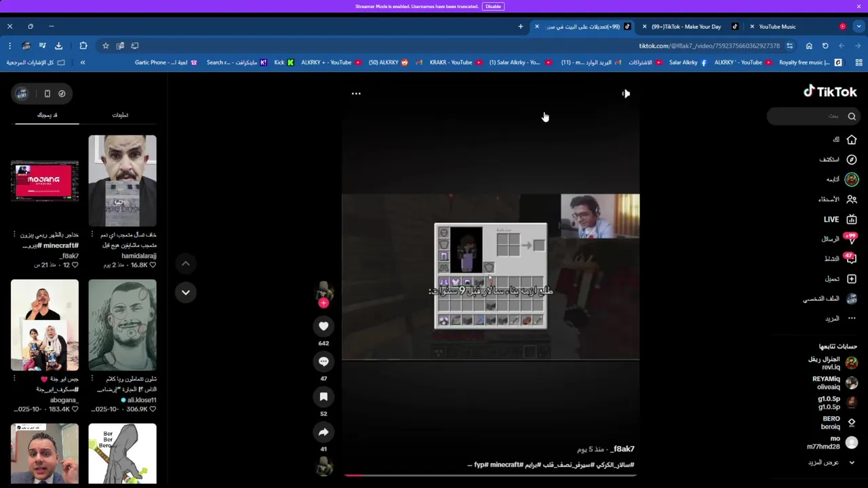The height and width of the screenshot is (488, 868).
Task: Open the followed account m77hmd28
Action: click(x=831, y=443)
